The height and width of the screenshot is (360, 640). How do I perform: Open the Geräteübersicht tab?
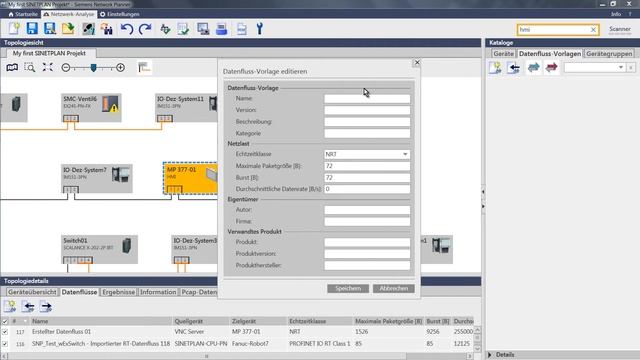(32, 292)
